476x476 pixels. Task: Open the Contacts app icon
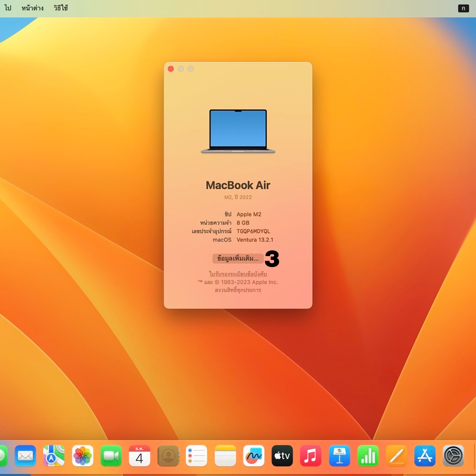168,456
